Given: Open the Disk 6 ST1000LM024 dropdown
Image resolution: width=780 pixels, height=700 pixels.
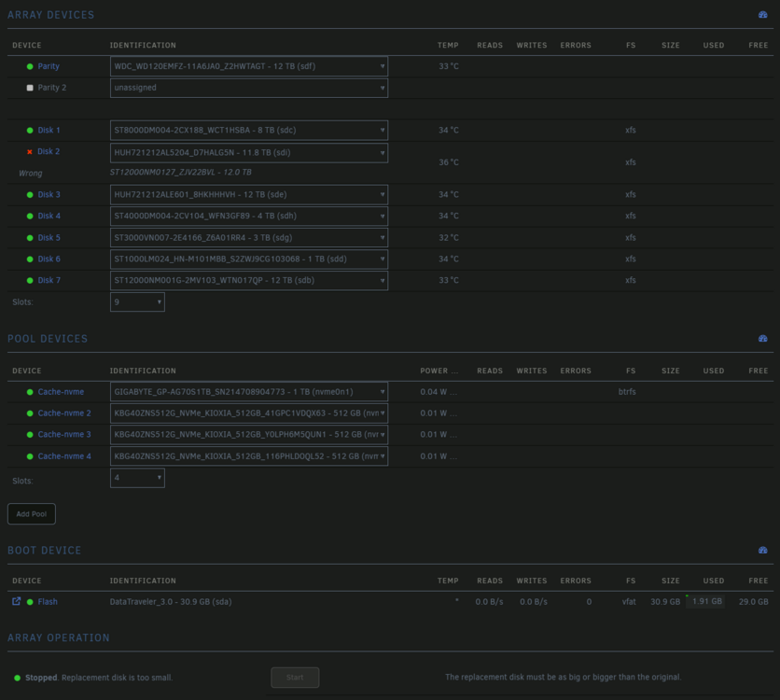Looking at the screenshot, I should (249, 259).
